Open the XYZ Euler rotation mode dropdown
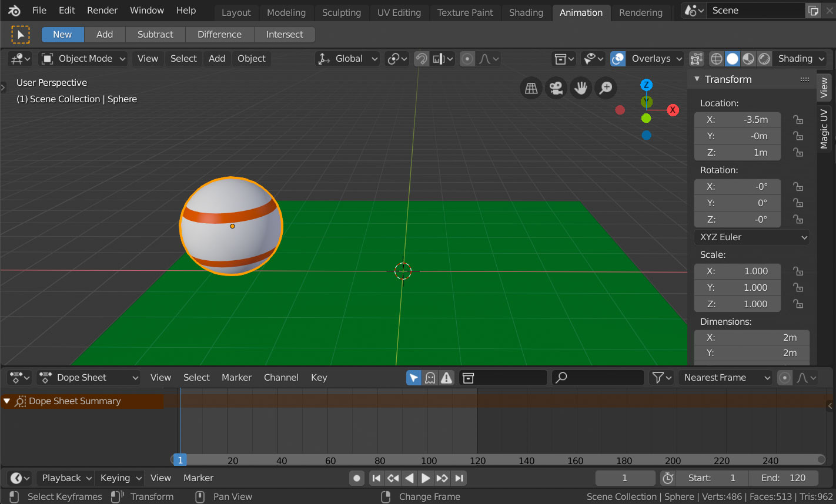The height and width of the screenshot is (504, 836). 752,237
